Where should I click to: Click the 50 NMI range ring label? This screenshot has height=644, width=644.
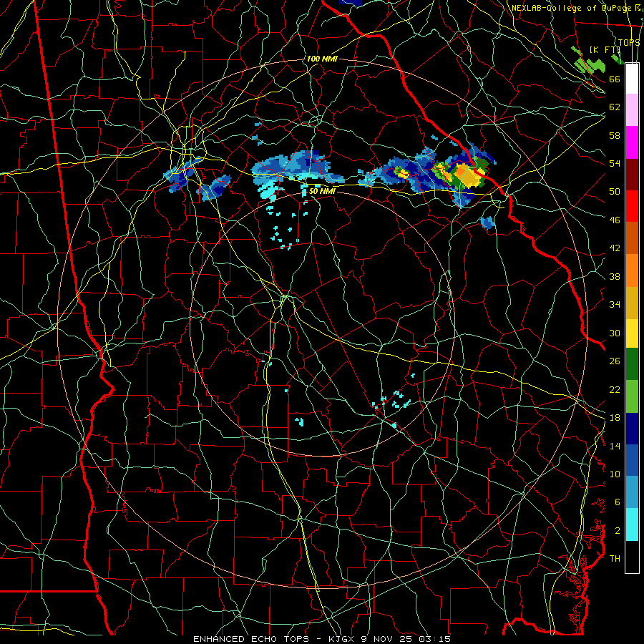pyautogui.click(x=322, y=191)
